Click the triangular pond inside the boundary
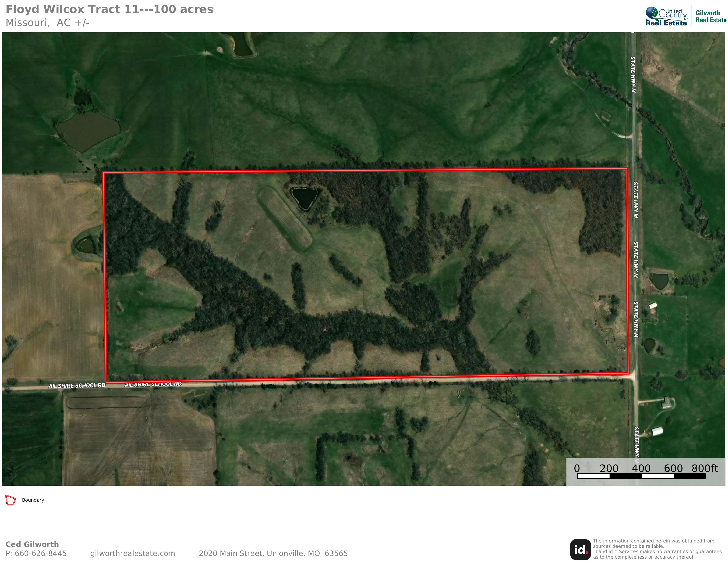728x563 pixels. tap(304, 198)
